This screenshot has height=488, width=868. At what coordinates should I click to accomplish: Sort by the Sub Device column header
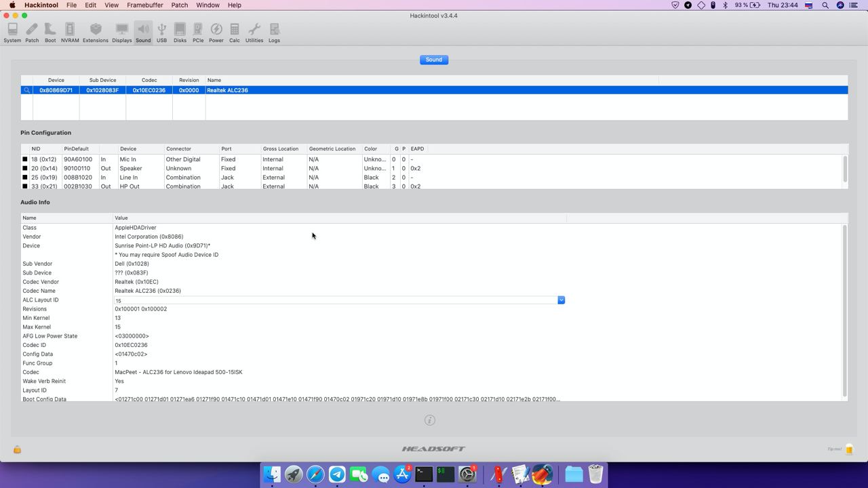(102, 80)
